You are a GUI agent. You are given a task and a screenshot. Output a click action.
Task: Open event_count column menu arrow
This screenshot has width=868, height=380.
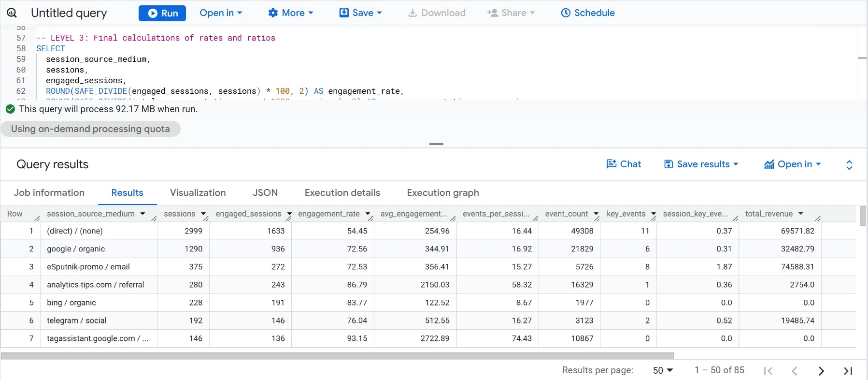pyautogui.click(x=596, y=214)
